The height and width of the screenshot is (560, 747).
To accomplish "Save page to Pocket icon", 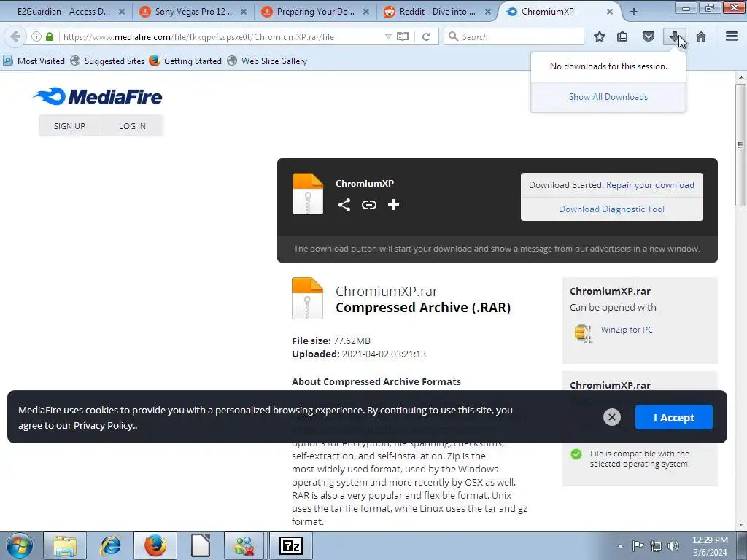I will click(648, 36).
